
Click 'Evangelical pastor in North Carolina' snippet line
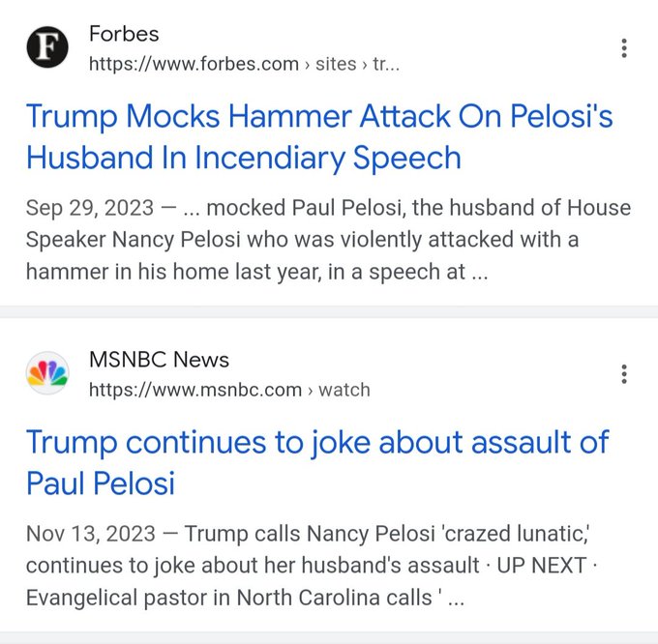(x=229, y=597)
